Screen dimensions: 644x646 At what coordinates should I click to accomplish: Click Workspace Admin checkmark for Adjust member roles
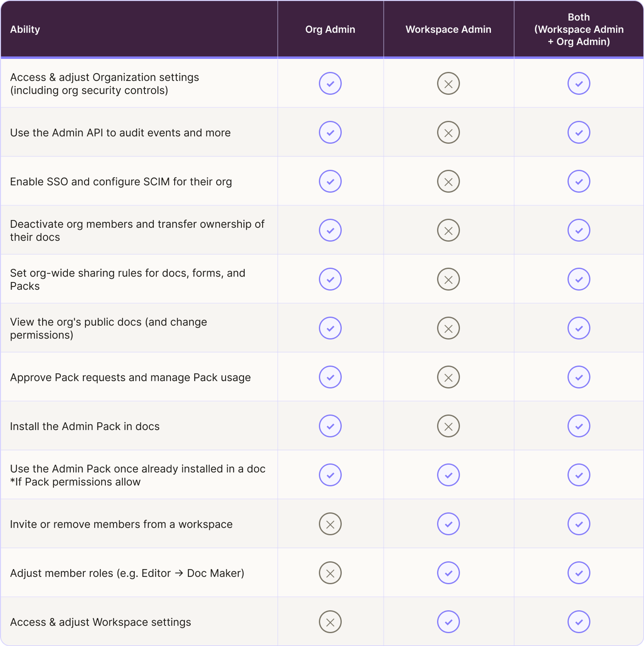pos(448,573)
